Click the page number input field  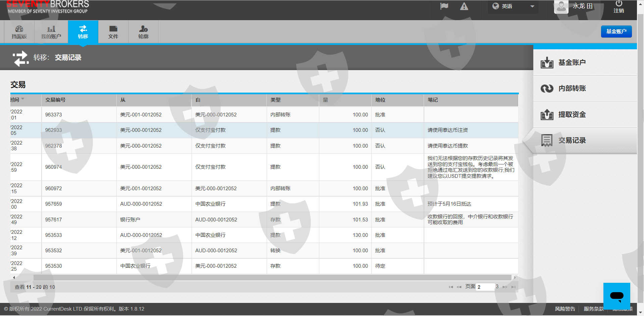[485, 287]
